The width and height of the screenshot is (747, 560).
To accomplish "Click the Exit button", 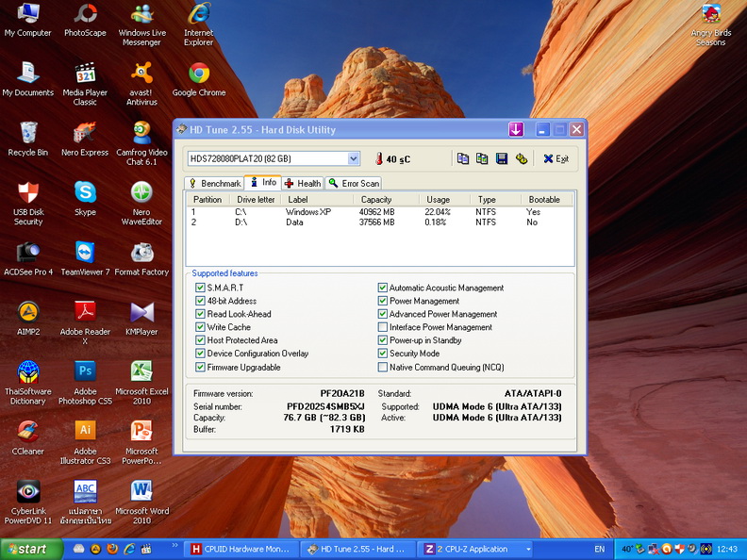I will 556,159.
